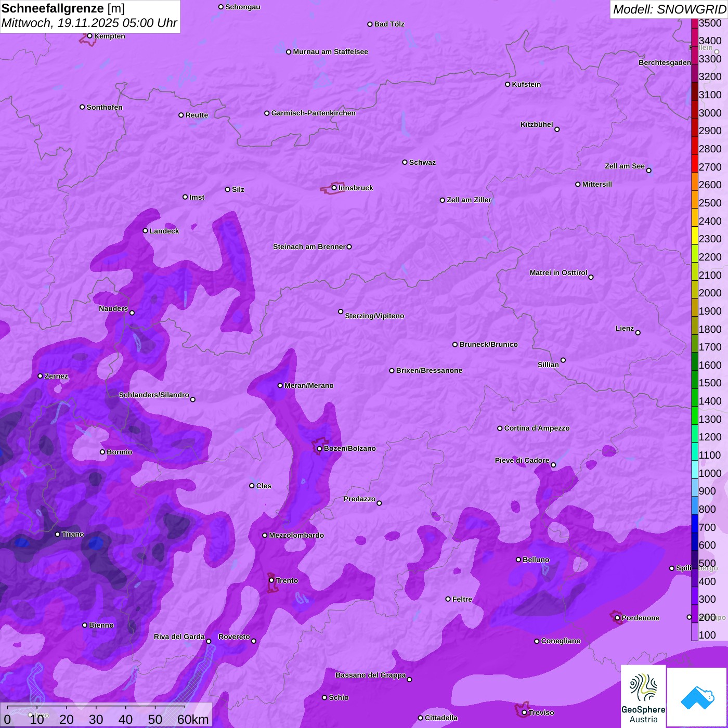728x728 pixels.
Task: Select the Zell am Ziller label
Action: tap(469, 200)
